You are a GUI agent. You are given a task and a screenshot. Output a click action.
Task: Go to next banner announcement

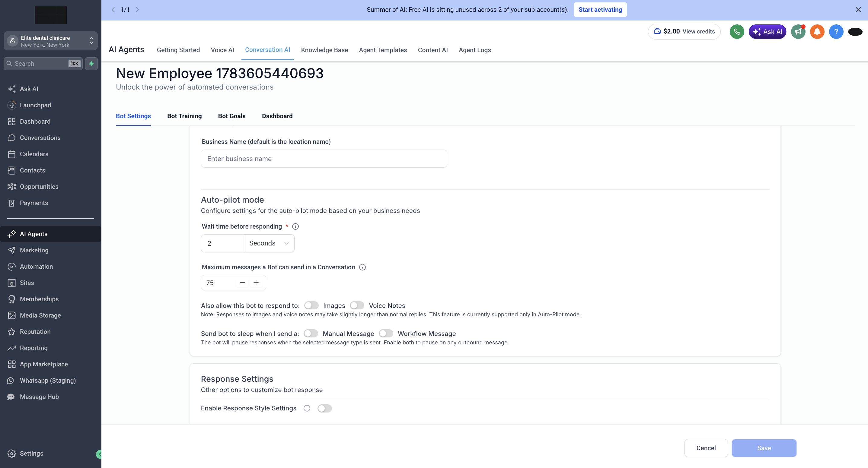point(137,10)
